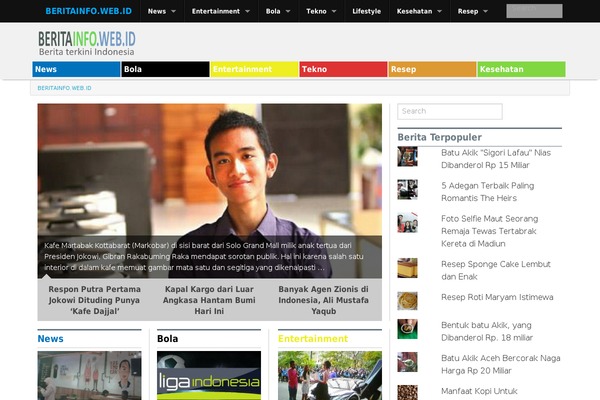600x400 pixels.
Task: Click the Beritainfo.web.id logo image
Action: [86, 43]
